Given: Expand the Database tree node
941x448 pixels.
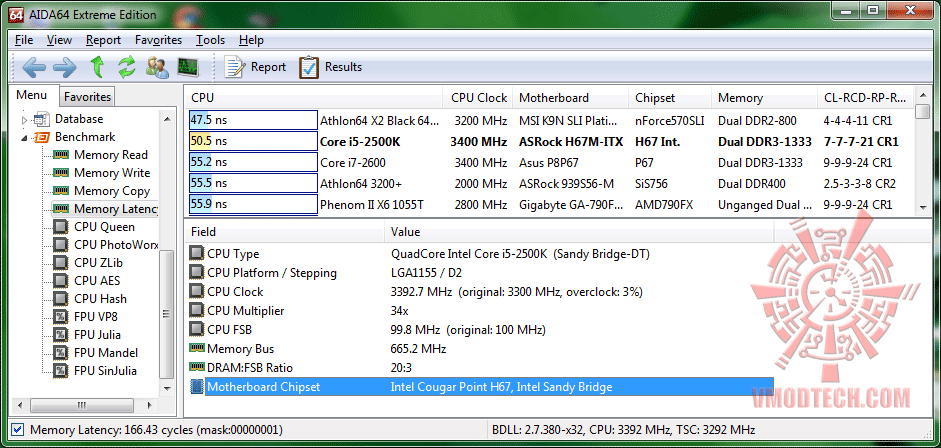Looking at the screenshot, I should tap(25, 120).
